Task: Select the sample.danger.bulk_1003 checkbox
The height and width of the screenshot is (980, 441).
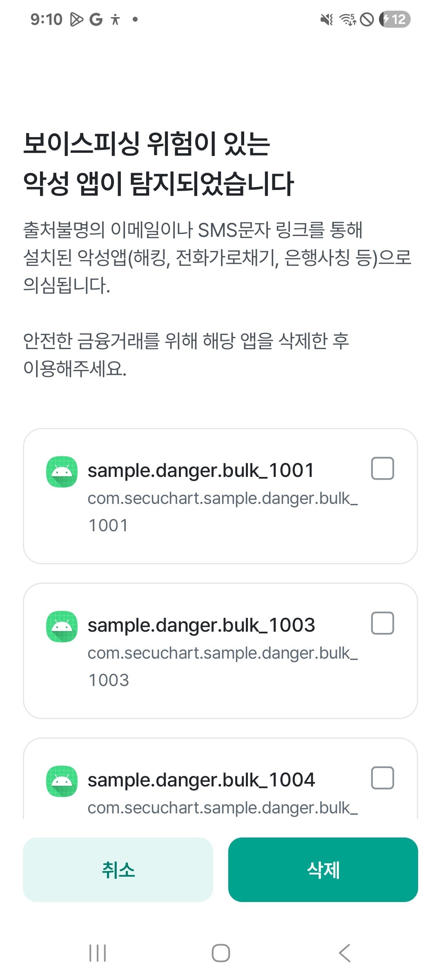Action: pos(382,623)
